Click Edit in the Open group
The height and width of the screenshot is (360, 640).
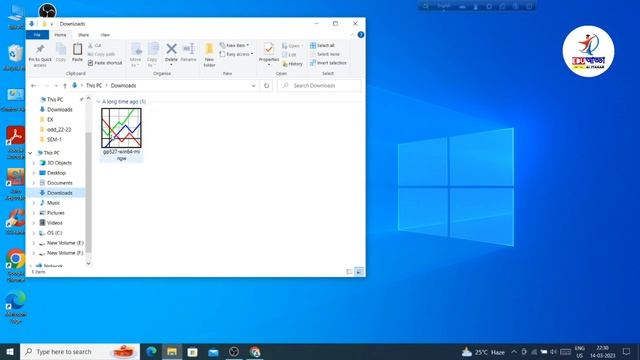(x=289, y=55)
